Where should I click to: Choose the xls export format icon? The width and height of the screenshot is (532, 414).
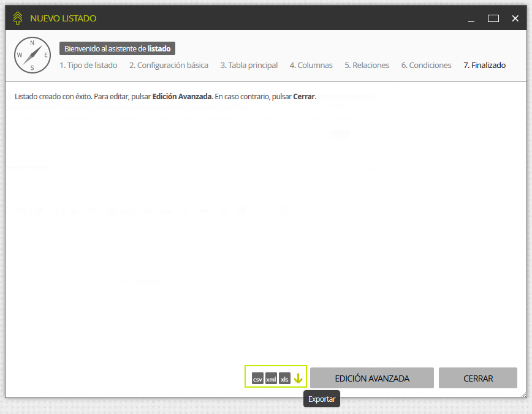284,378
